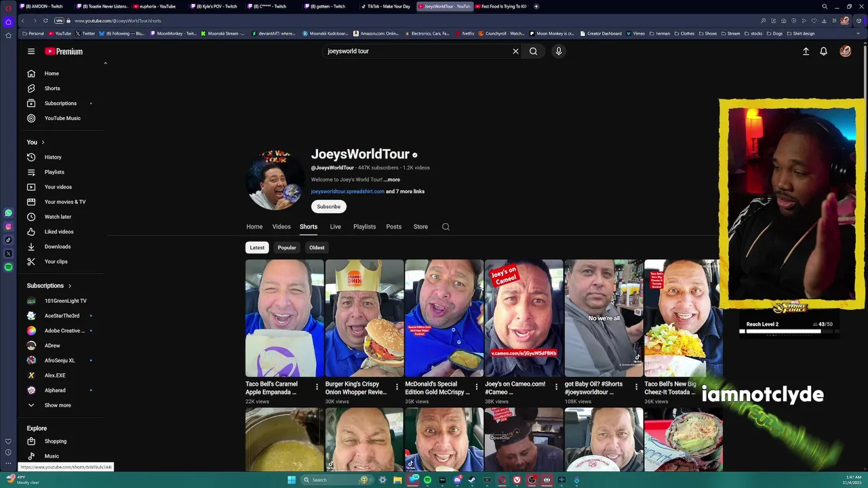Switch to the channel Videos tab
This screenshot has width=868, height=488.
pyautogui.click(x=281, y=227)
